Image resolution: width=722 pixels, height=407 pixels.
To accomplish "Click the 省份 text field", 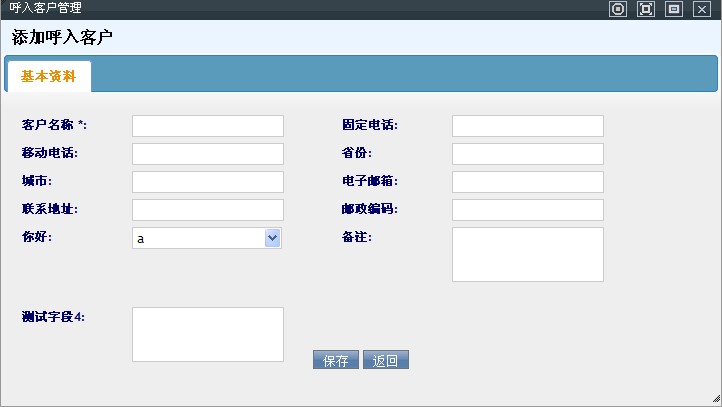I will pos(528,154).
